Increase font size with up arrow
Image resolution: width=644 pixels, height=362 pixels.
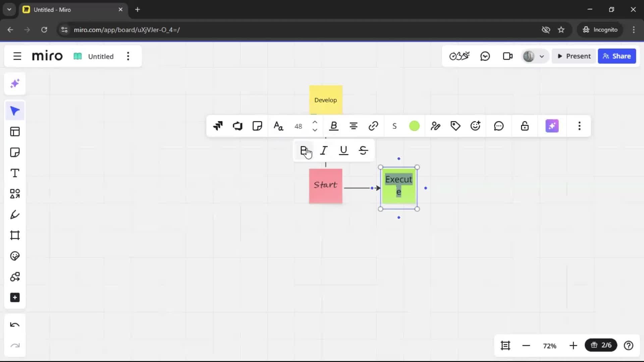pos(315,122)
